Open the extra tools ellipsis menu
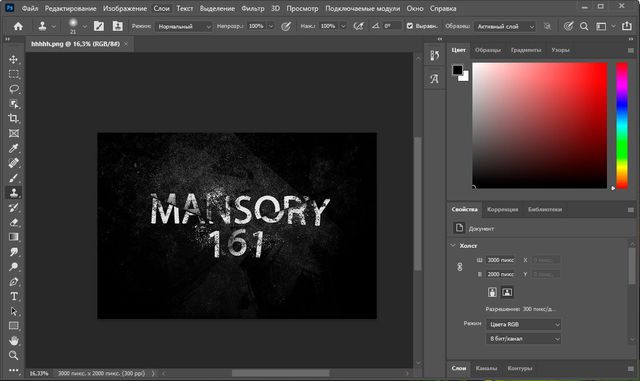 tap(13, 370)
